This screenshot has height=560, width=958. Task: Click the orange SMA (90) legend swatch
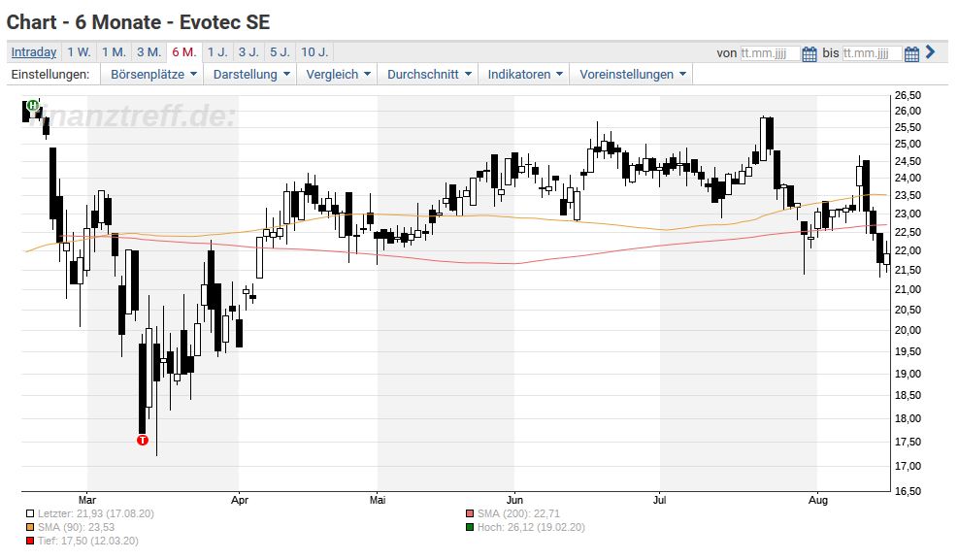point(30,528)
